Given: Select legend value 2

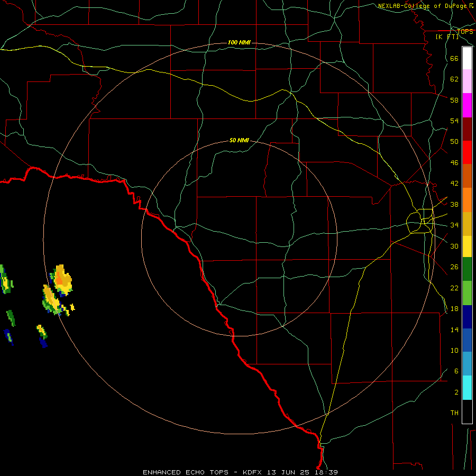Looking at the screenshot, I should click(x=456, y=392).
